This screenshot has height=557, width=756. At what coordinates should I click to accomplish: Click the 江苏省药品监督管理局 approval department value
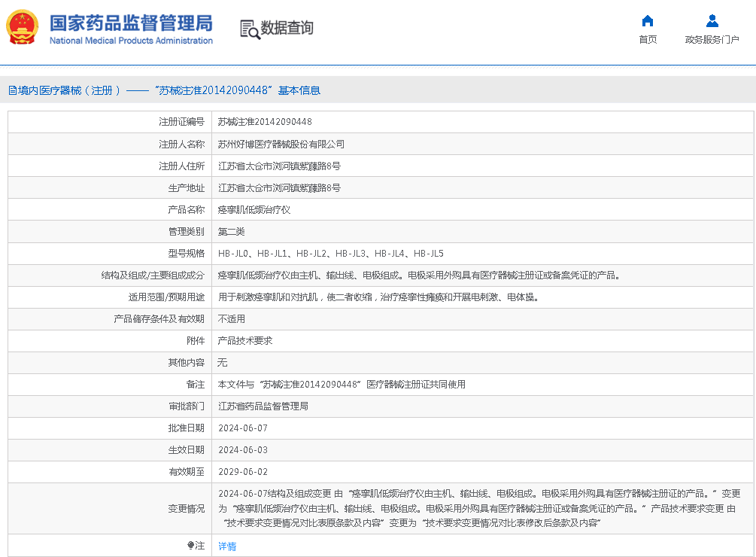[x=263, y=406]
